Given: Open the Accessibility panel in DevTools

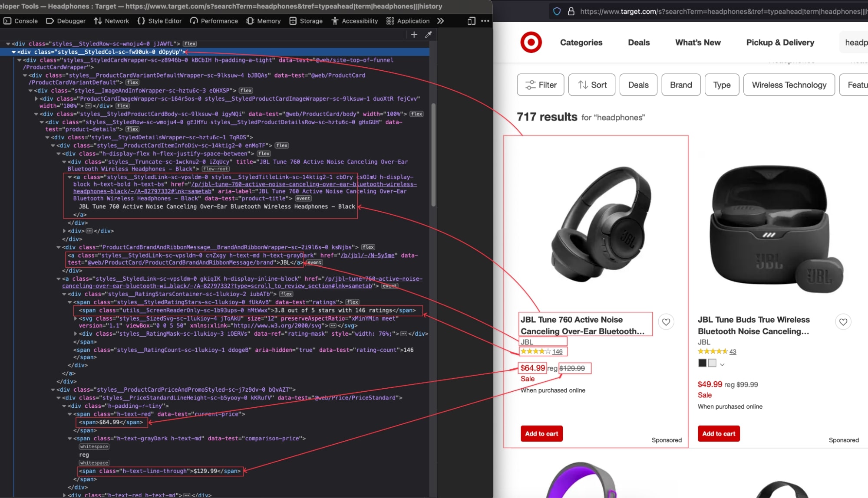Looking at the screenshot, I should click(x=354, y=21).
